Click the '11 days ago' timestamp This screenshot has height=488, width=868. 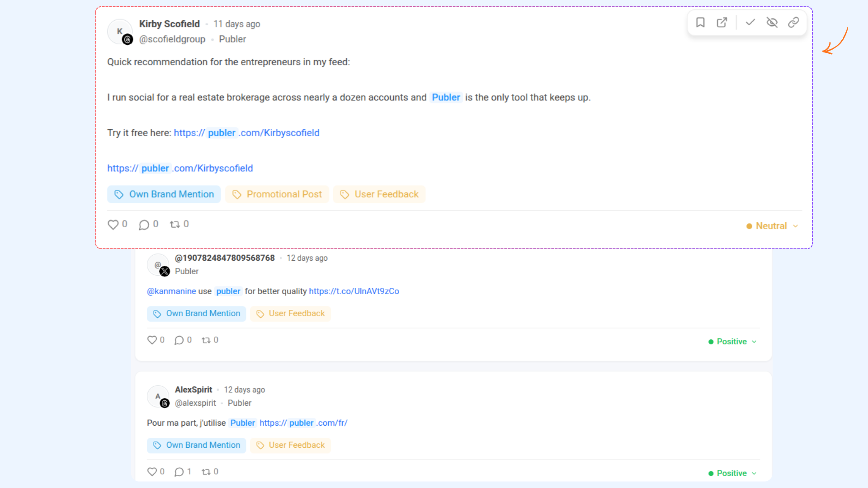pos(237,24)
